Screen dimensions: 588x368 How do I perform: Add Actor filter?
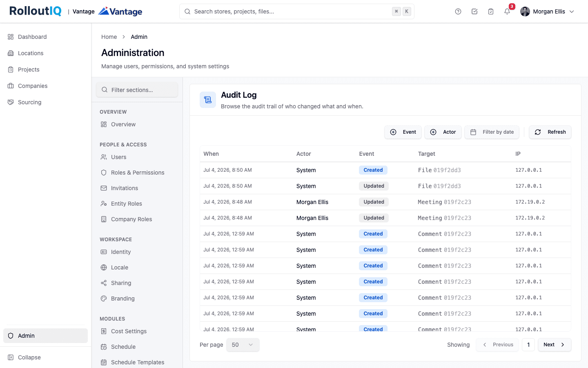[443, 132]
